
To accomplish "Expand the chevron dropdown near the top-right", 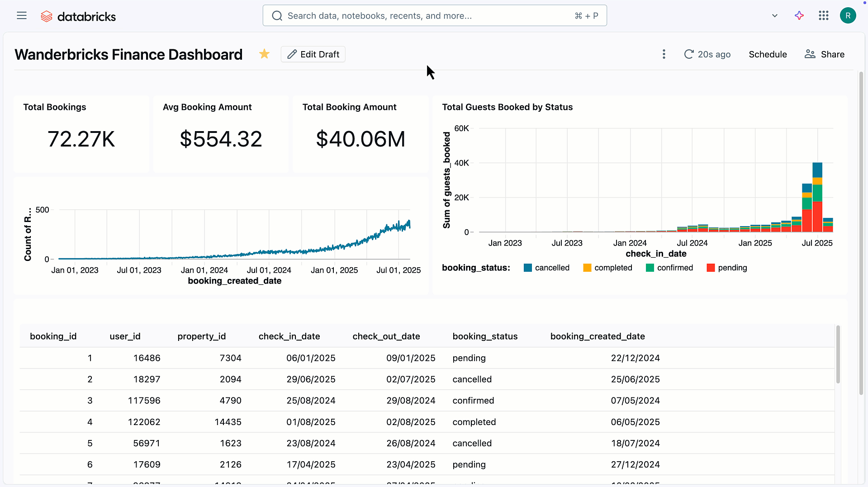I will (x=774, y=15).
